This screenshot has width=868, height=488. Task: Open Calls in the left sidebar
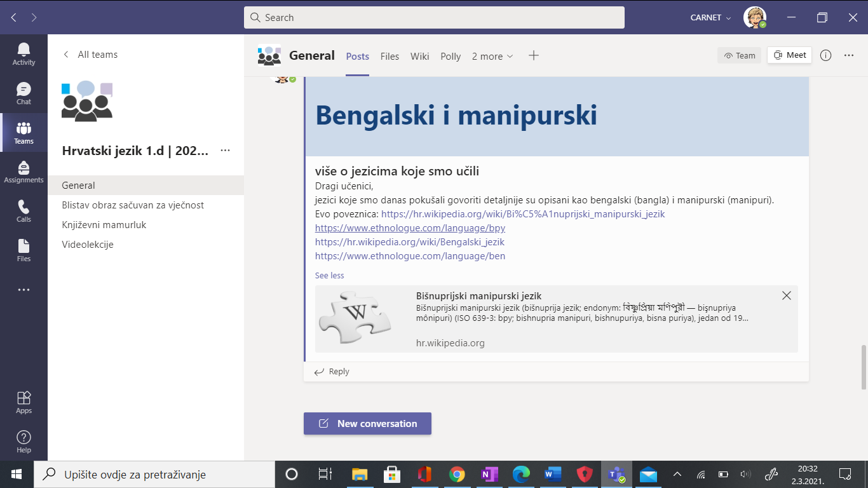pos(24,211)
